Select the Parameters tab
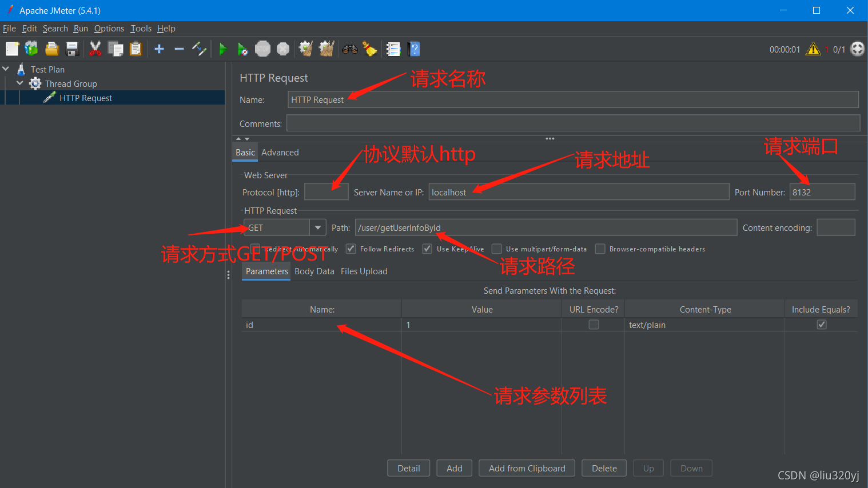This screenshot has width=868, height=488. pos(267,271)
